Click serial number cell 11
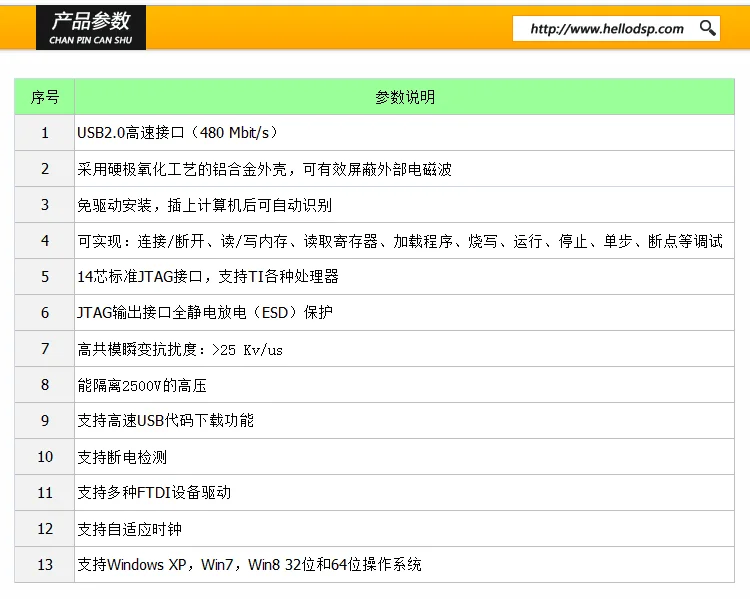The image size is (750, 599). click(44, 493)
